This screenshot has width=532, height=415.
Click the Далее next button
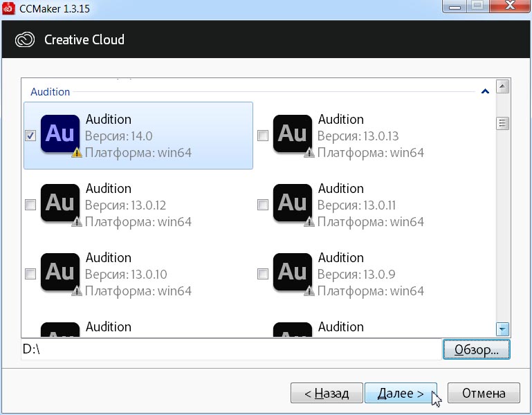(x=401, y=393)
